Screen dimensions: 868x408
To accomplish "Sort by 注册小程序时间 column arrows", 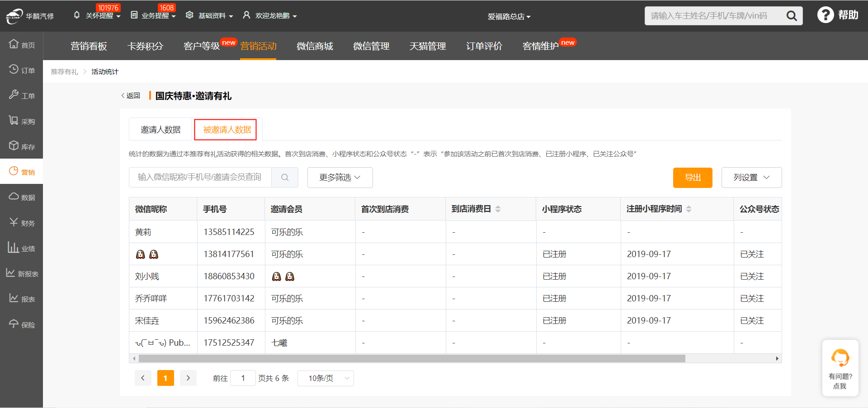I will (x=689, y=209).
